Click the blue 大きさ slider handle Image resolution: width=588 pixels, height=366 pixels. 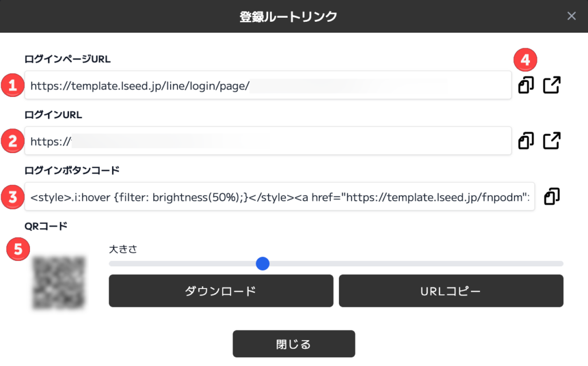click(262, 263)
